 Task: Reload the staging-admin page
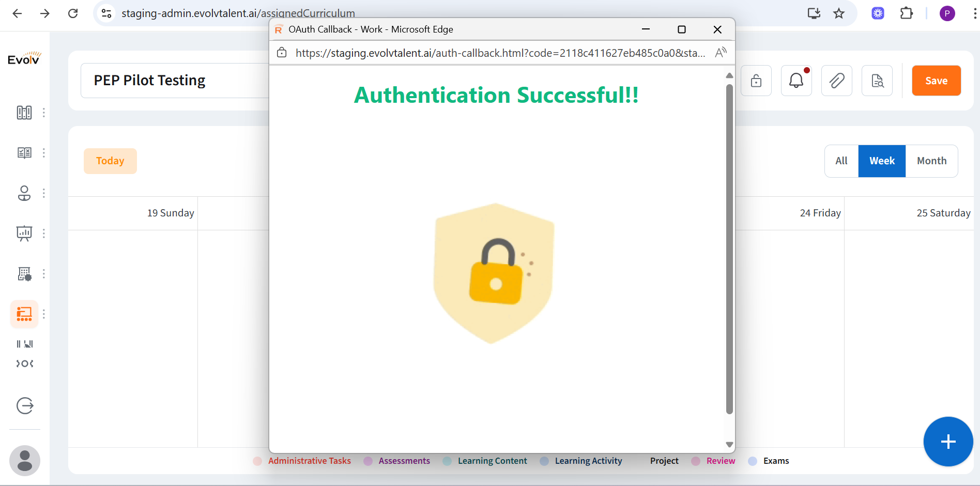[x=73, y=13]
